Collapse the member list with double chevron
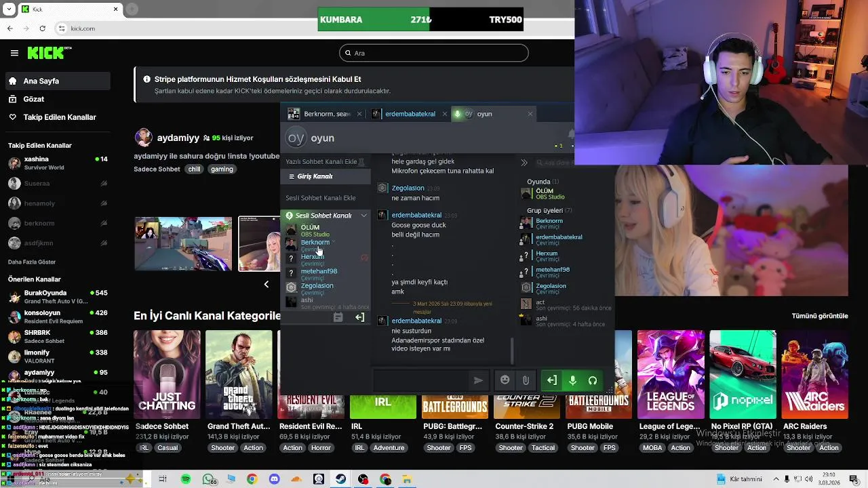868x488 pixels. [x=524, y=163]
